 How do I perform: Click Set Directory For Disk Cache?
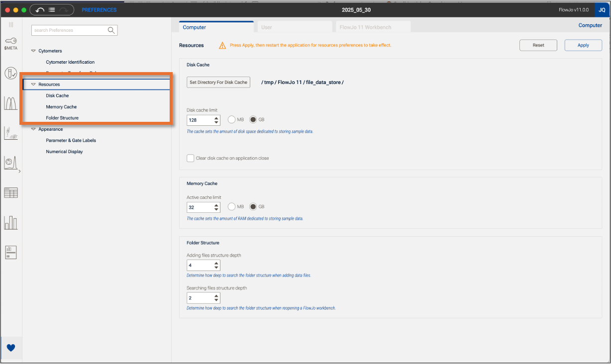coord(218,82)
